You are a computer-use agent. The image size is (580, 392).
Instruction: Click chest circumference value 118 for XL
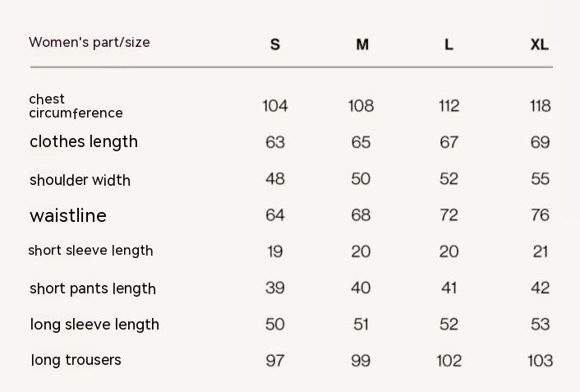[x=540, y=106]
